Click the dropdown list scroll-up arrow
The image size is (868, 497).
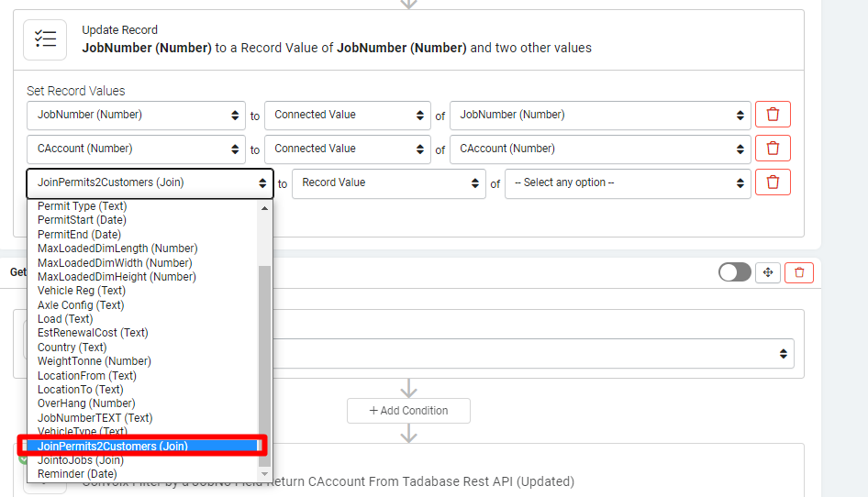coord(265,207)
